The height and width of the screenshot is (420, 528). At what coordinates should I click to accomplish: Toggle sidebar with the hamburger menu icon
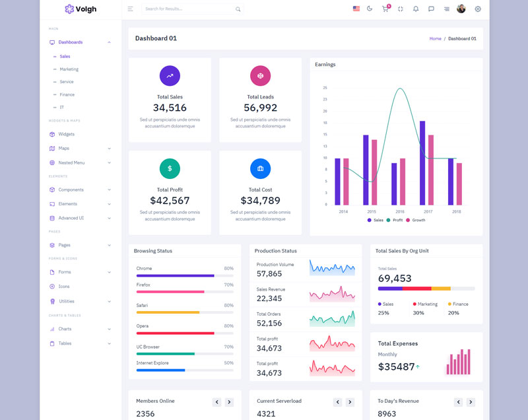point(130,9)
